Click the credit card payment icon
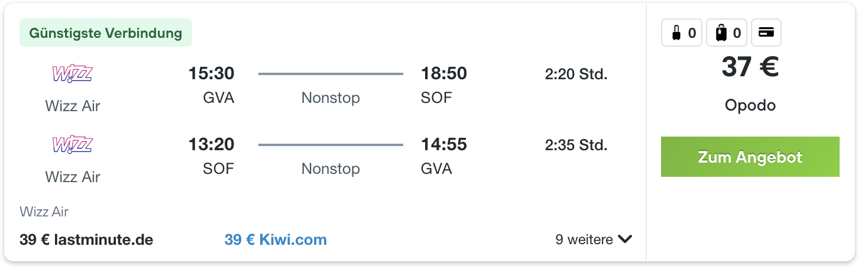 click(766, 33)
